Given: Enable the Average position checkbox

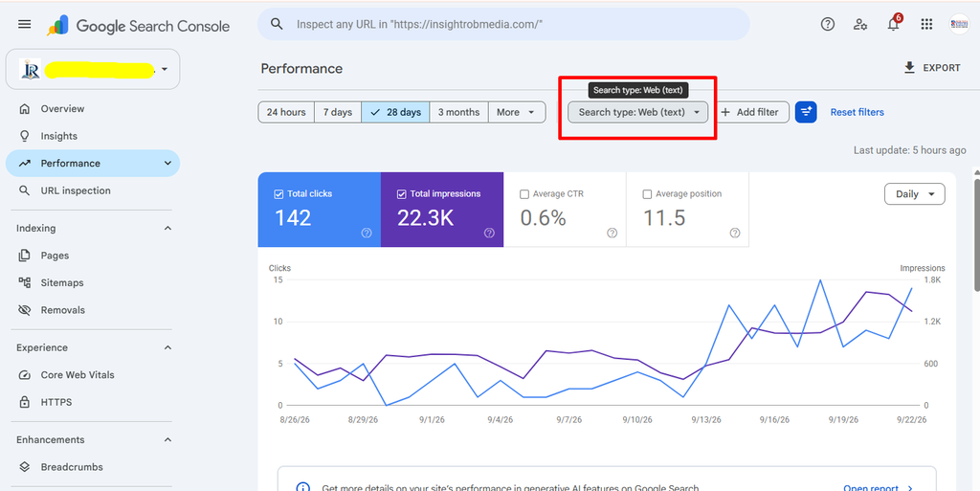Looking at the screenshot, I should [x=647, y=194].
